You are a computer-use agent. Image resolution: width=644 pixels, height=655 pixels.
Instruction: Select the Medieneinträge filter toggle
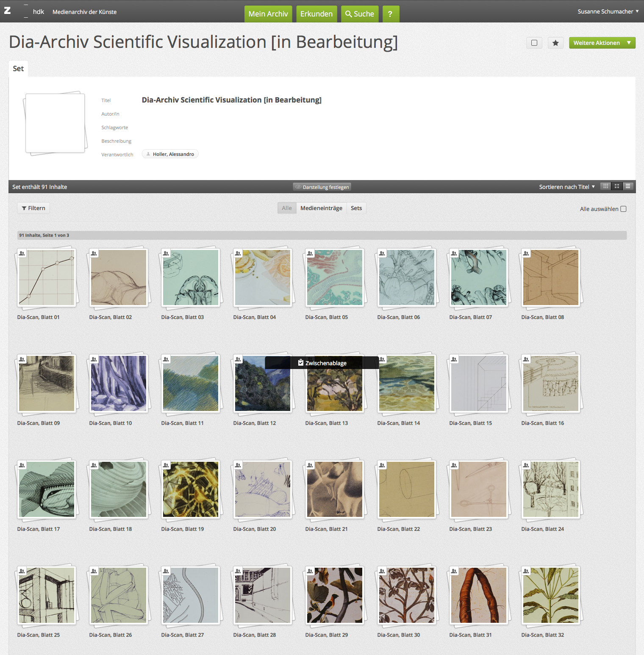(321, 208)
